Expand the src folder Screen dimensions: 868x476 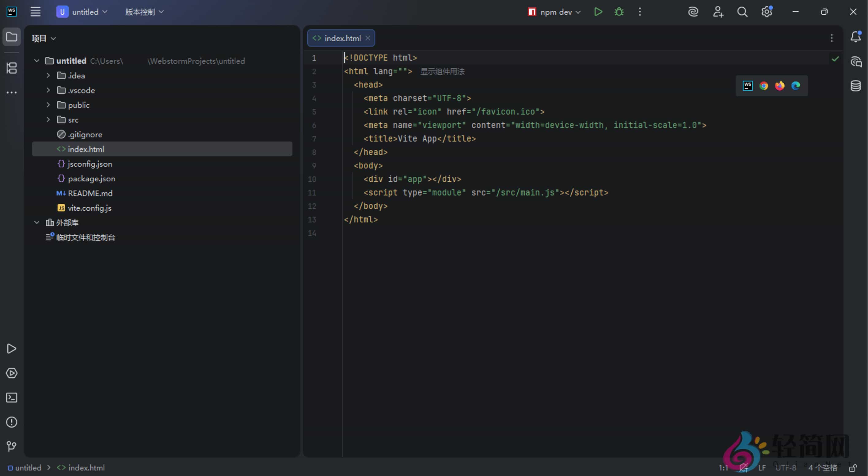[x=48, y=119]
